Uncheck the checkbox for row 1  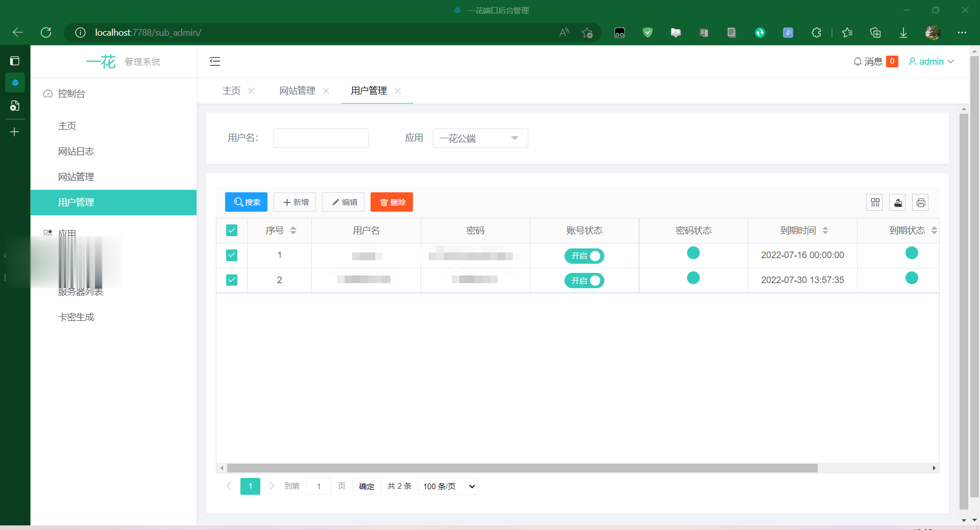pyautogui.click(x=232, y=255)
